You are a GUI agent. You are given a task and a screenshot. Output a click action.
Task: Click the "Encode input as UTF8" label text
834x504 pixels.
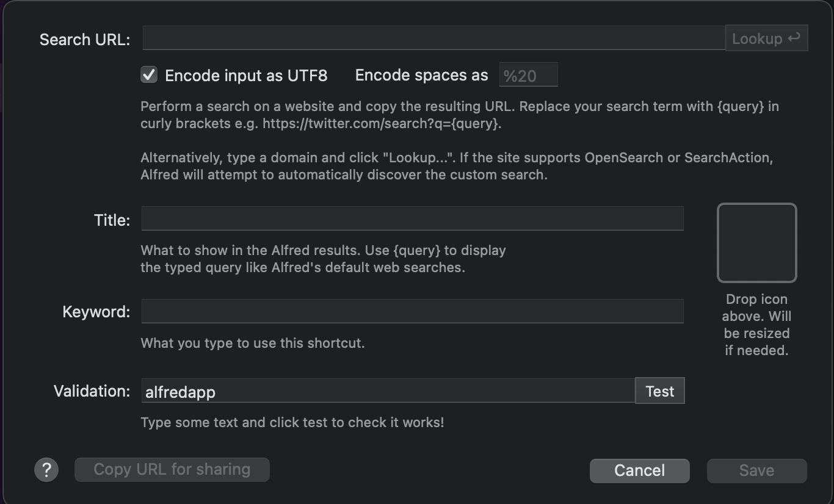[246, 75]
